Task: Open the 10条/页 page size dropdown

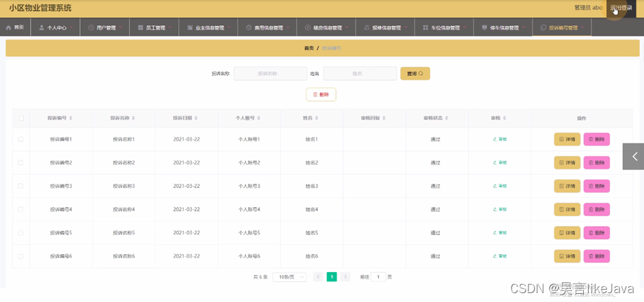Action: (x=290, y=277)
